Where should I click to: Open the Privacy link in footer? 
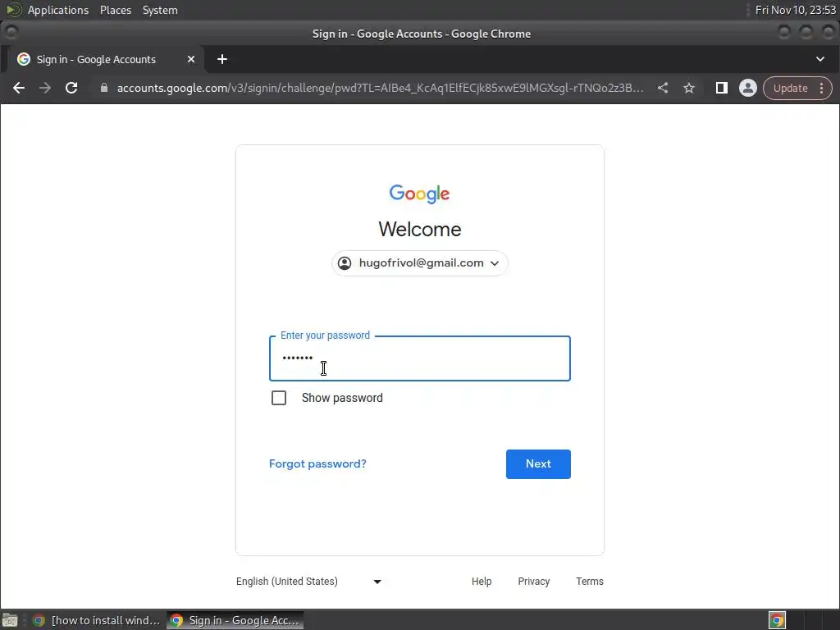click(x=533, y=582)
